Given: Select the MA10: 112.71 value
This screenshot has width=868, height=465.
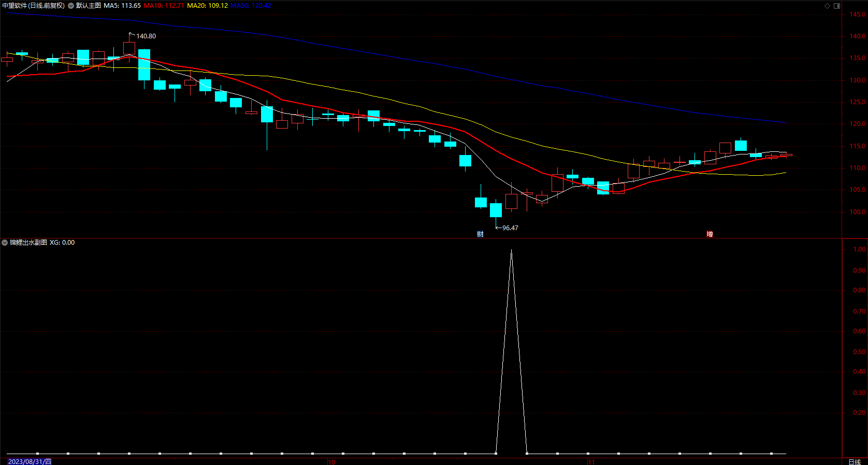Looking at the screenshot, I should 164,6.
